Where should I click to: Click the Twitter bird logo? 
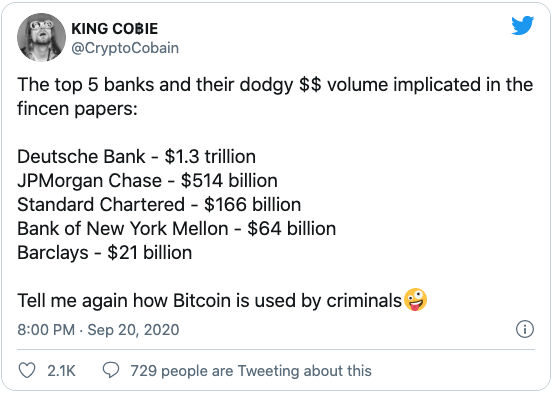point(523,25)
